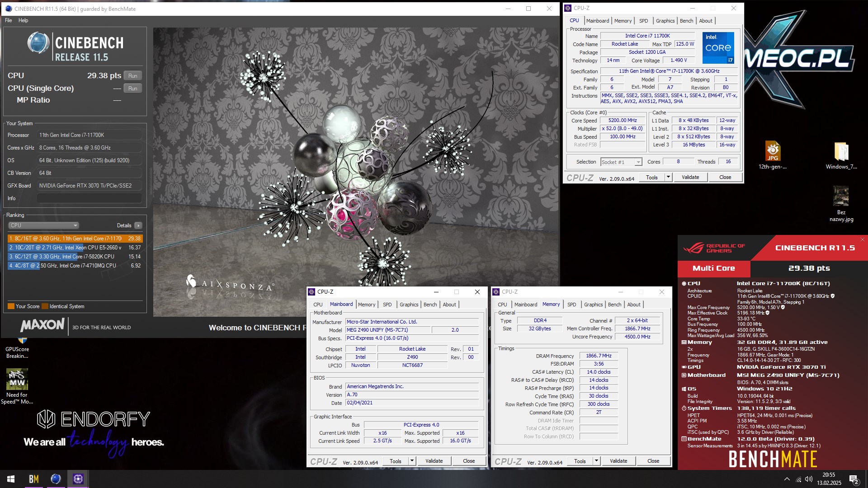Screen dimensions: 868x488
Task: Click Tools dropdown arrow in Mainboard CPU-Z window
Action: [x=412, y=461]
